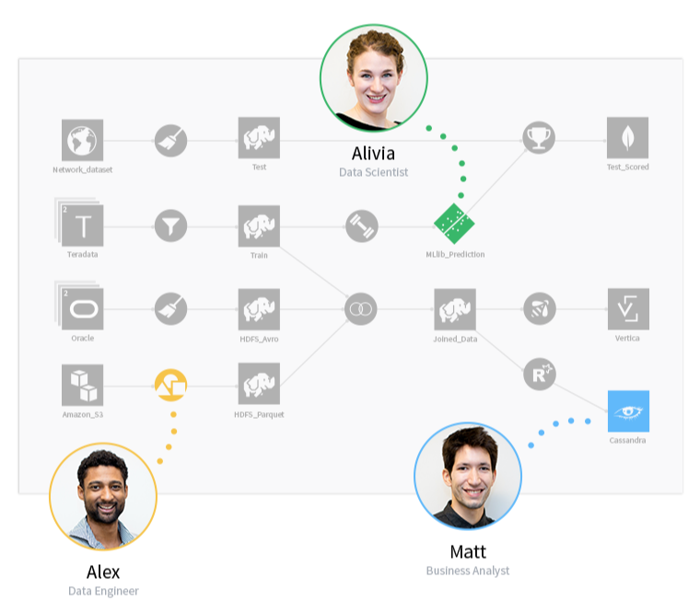Click the Teradata dataset node

pyautogui.click(x=82, y=225)
